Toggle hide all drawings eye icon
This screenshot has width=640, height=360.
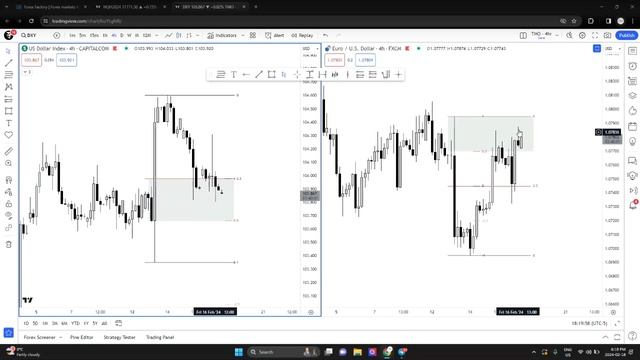pos(9,216)
